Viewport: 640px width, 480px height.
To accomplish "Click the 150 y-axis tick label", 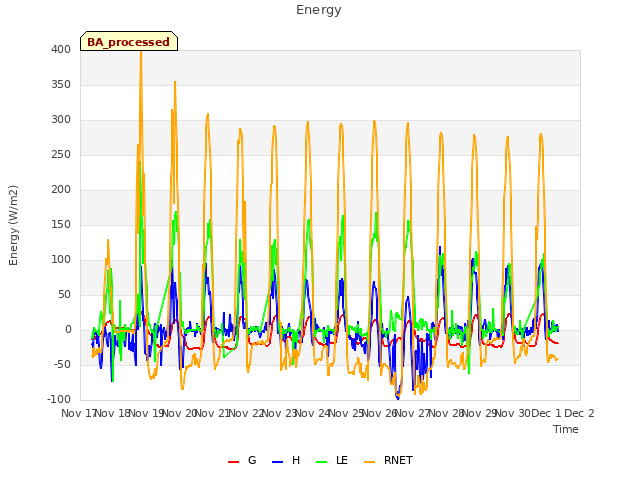I will 61,224.
